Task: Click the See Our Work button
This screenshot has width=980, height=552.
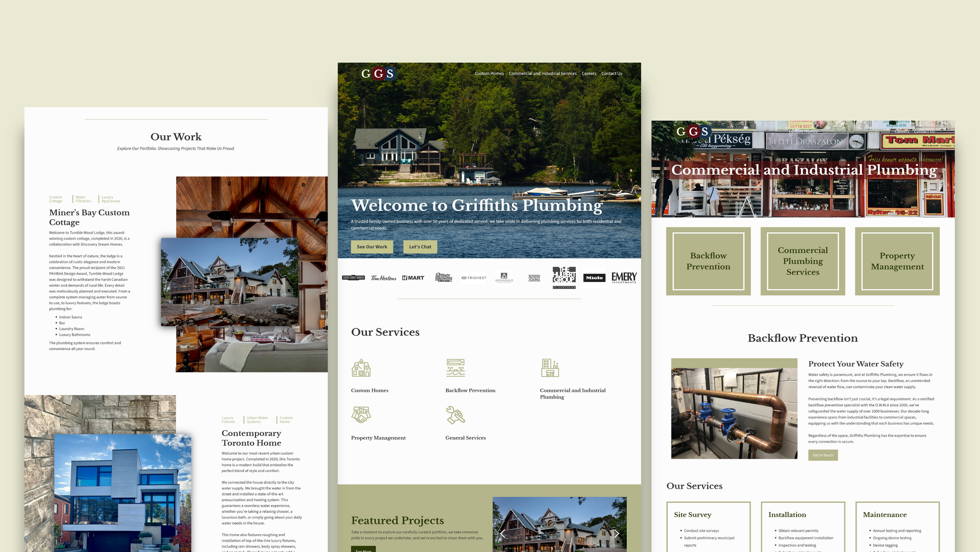Action: [372, 246]
